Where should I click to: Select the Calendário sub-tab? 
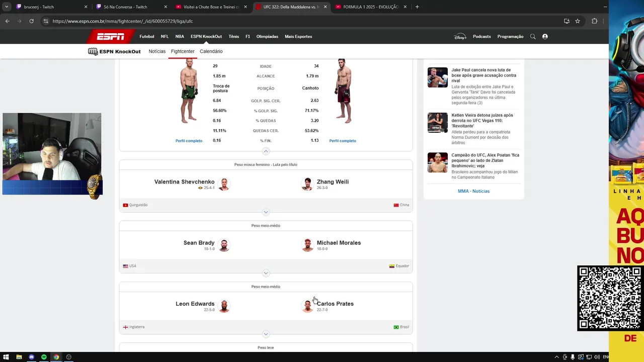[211, 51]
